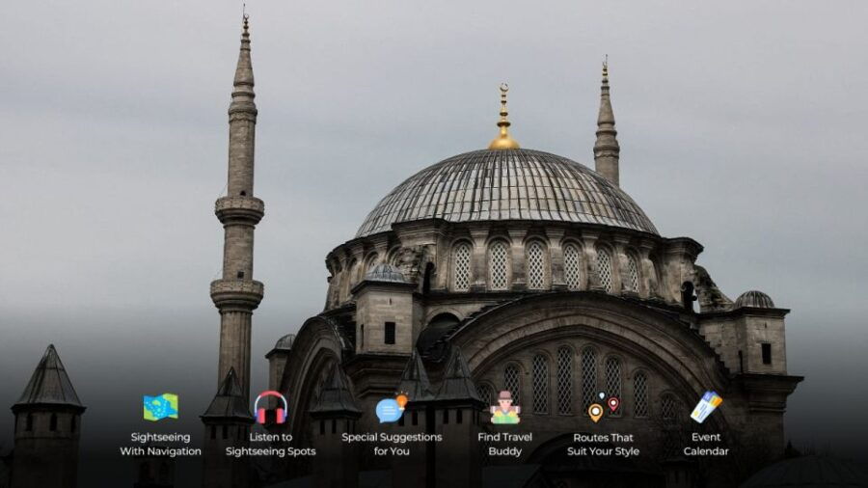Select the "Event Calendar" label

[706, 445]
